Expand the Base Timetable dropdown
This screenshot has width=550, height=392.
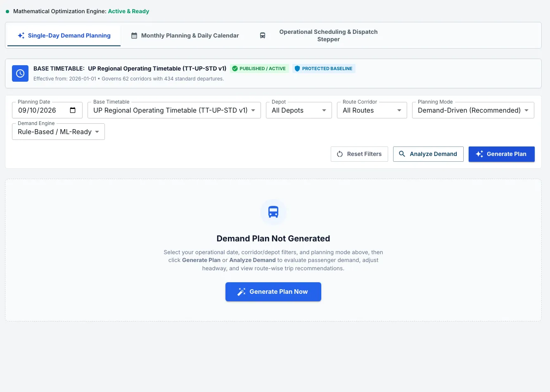174,110
